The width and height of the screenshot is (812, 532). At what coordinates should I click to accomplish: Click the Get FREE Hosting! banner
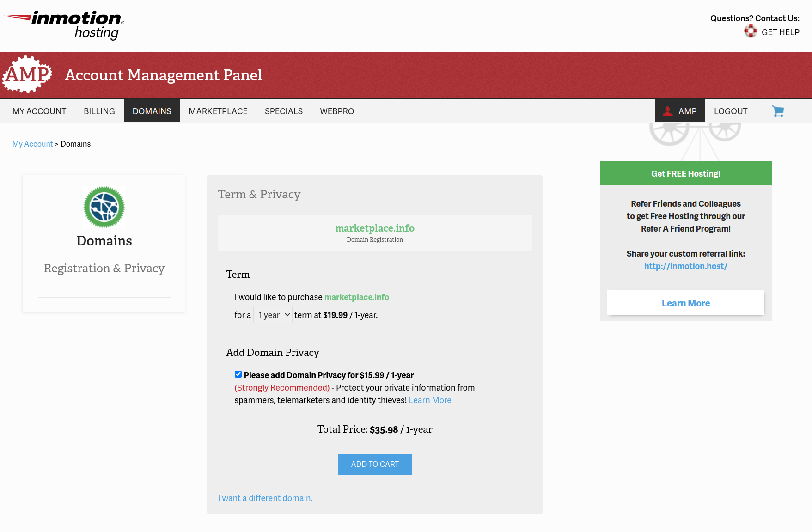[686, 173]
